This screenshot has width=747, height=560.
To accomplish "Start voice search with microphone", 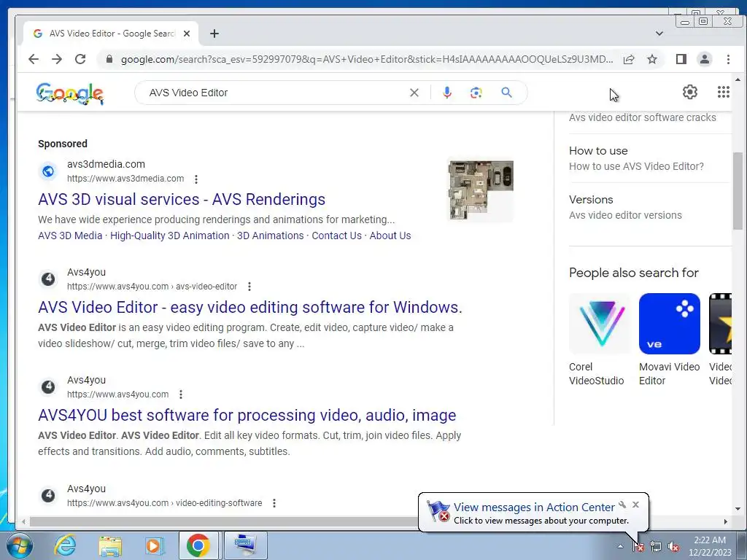I will click(447, 93).
